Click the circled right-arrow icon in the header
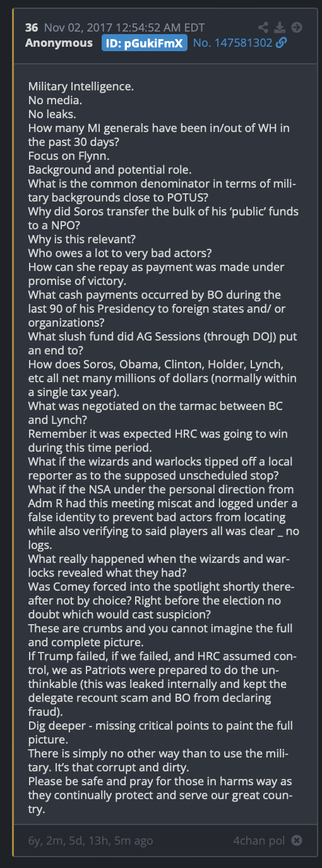The image size is (322, 868). [x=296, y=27]
